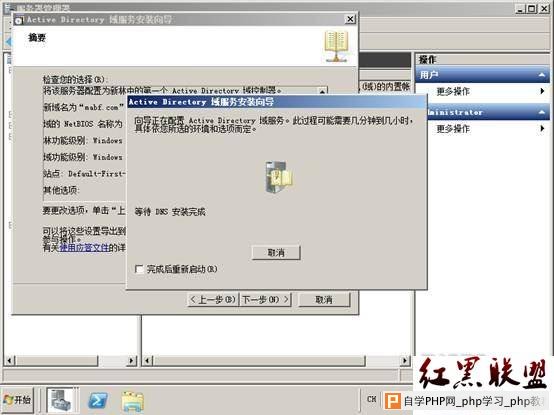Click the server configuration progress icon
Viewport: 554px width, 415px height.
tap(279, 177)
